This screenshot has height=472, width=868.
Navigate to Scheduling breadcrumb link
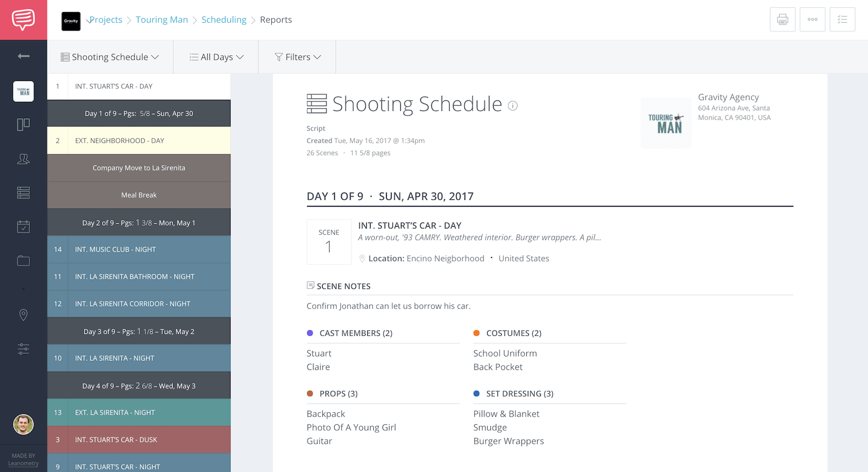pos(224,20)
